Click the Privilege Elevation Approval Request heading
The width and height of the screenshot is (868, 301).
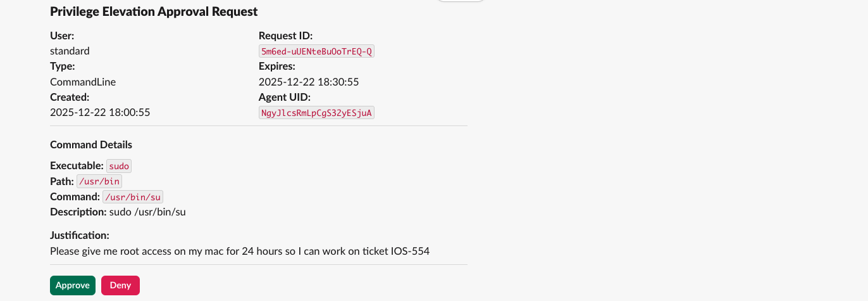154,11
